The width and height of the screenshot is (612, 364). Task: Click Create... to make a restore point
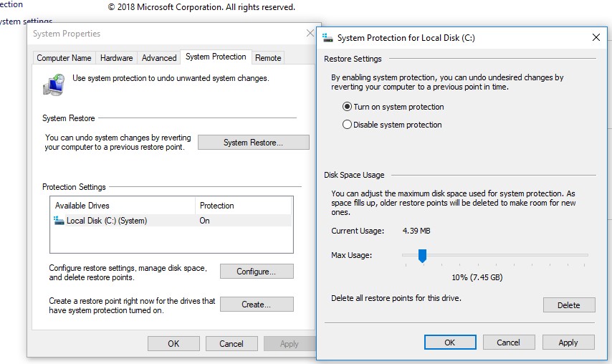(257, 305)
